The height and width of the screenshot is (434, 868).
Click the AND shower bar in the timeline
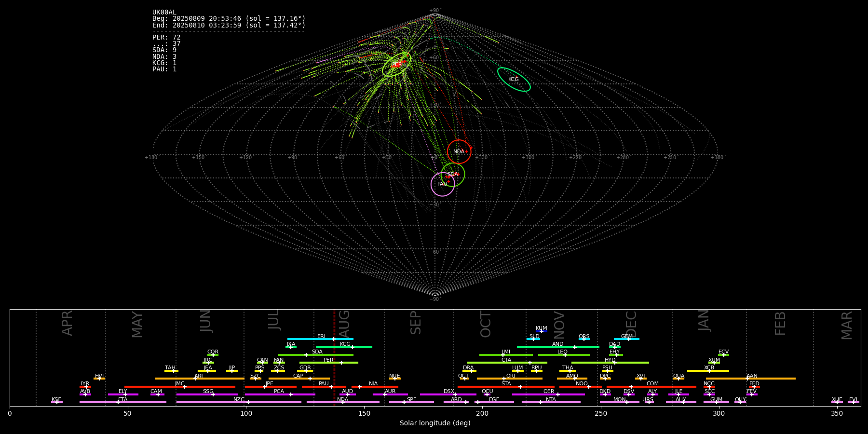[558, 347]
